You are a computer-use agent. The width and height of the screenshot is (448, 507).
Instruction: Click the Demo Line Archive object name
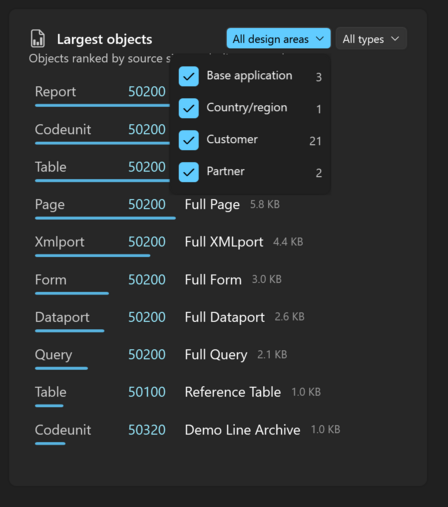(x=243, y=430)
